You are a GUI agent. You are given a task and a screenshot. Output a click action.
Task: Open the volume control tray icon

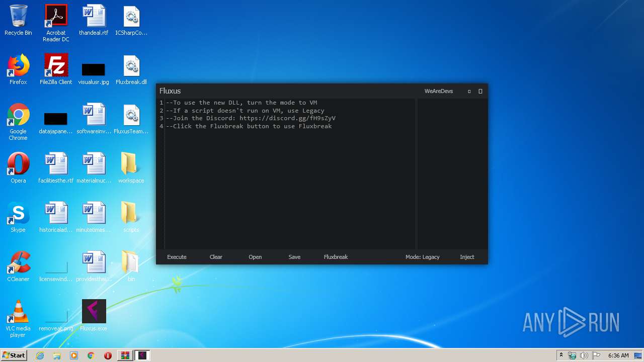(584, 355)
